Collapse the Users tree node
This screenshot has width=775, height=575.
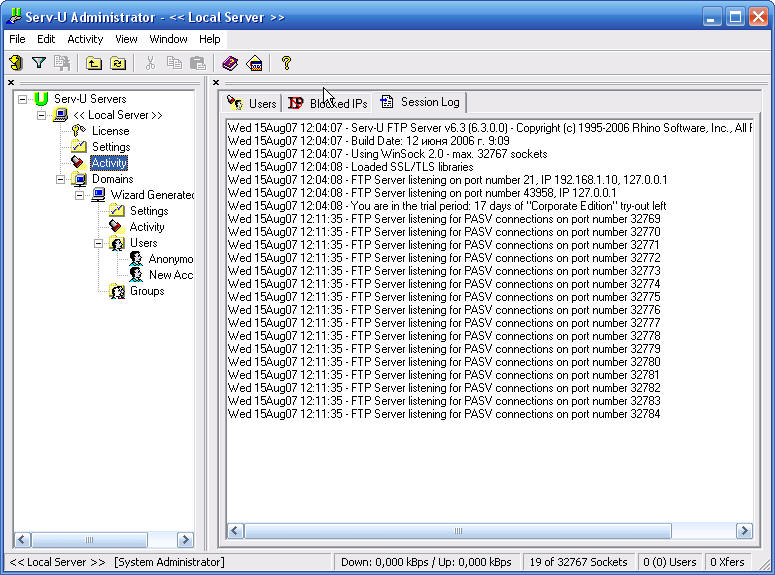tap(98, 243)
